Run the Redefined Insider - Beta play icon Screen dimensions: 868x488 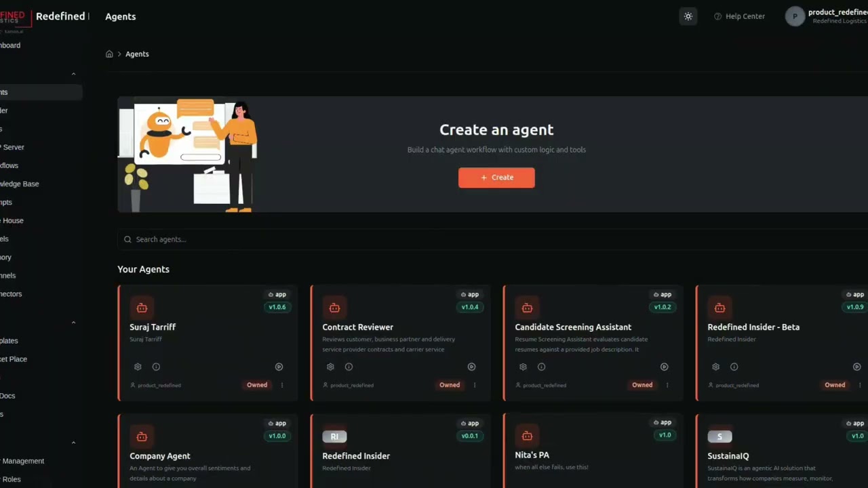(856, 367)
